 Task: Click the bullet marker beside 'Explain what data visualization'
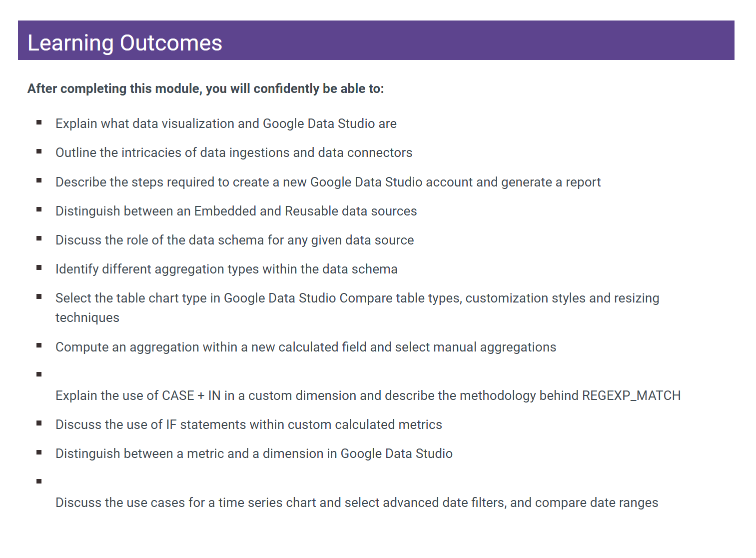(x=39, y=122)
